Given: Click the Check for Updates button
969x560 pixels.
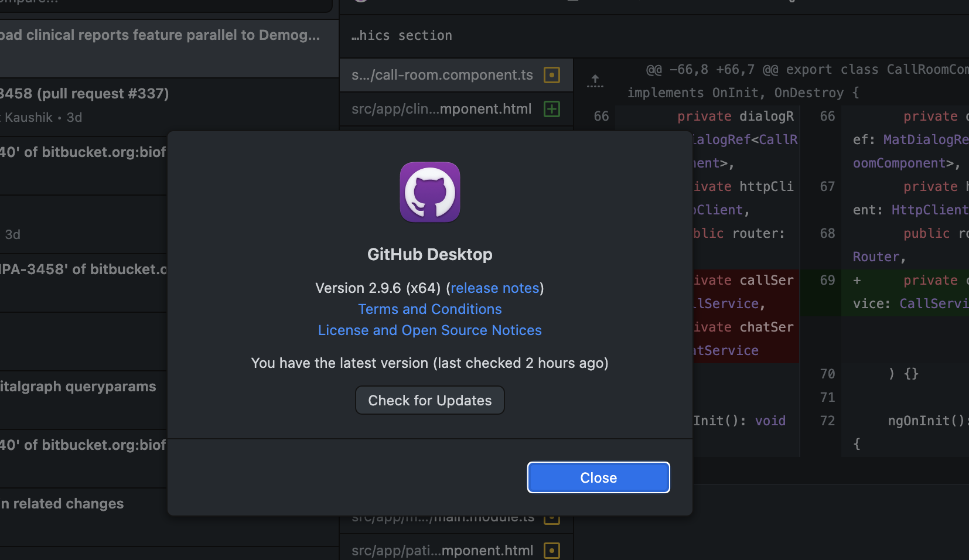Looking at the screenshot, I should coord(430,400).
